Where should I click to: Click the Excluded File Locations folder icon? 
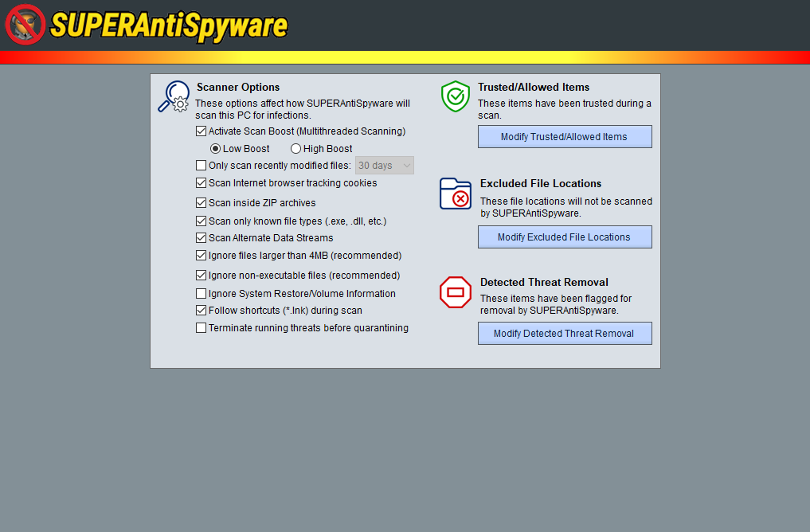tap(455, 194)
